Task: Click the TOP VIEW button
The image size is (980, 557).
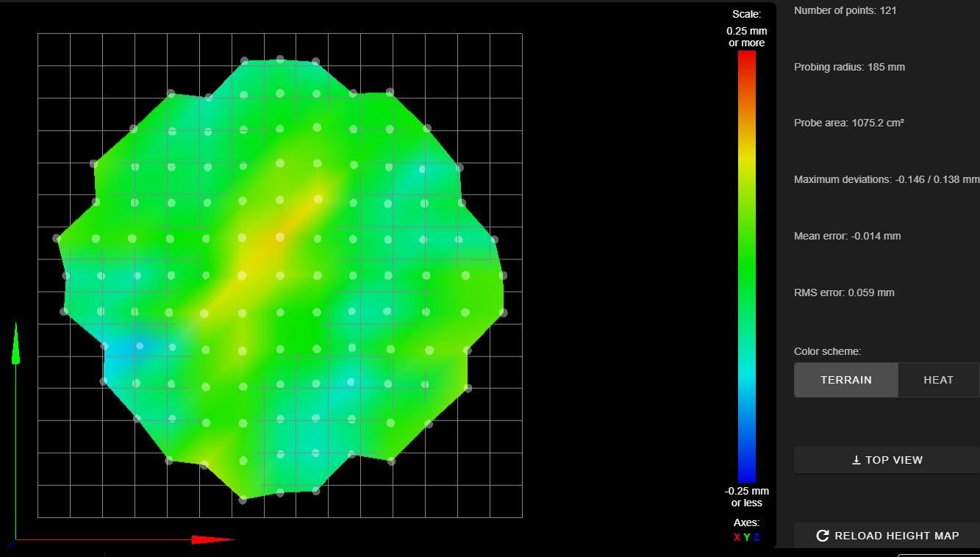Action: click(887, 460)
